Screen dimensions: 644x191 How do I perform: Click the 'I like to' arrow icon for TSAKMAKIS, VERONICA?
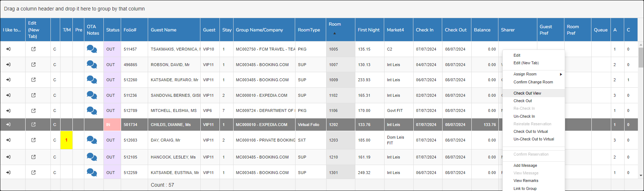click(8, 49)
